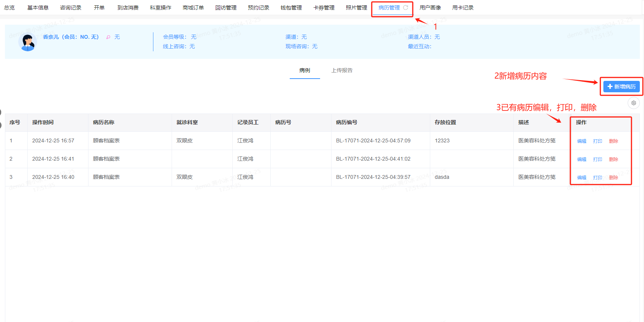Go to the 用户画像 tab
The height and width of the screenshot is (322, 644).
coord(430,8)
